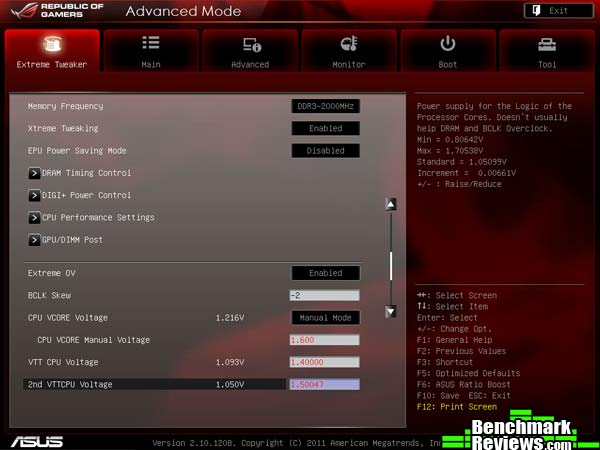The width and height of the screenshot is (600, 450).
Task: Select the Xtreme Tweaking label
Action: click(x=63, y=128)
